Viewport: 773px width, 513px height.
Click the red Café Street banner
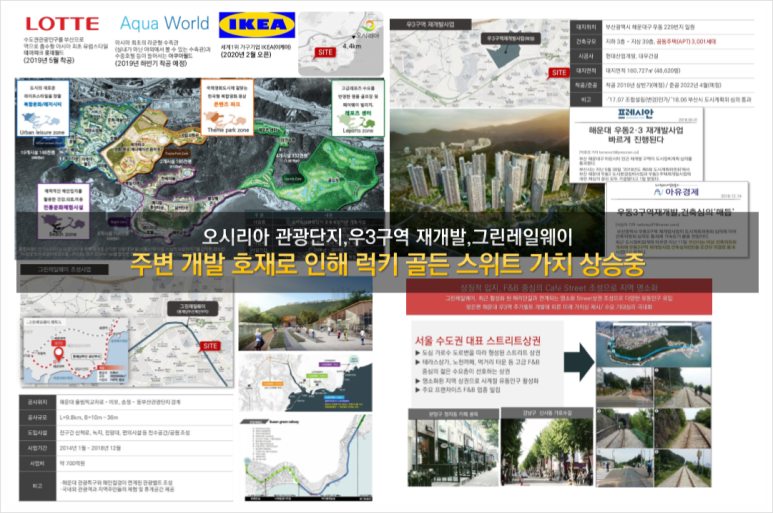point(559,297)
